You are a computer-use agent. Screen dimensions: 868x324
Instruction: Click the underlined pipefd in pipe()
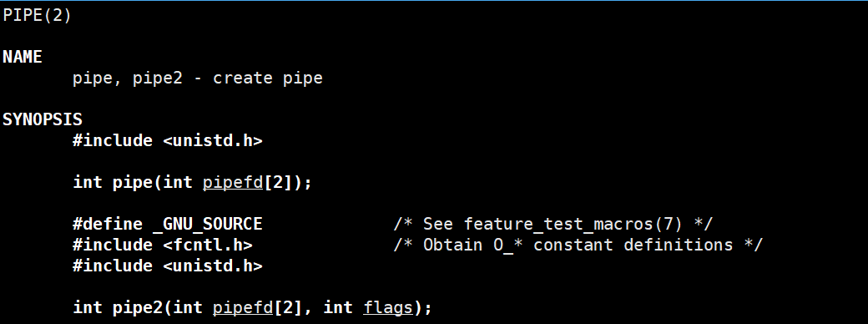coord(233,183)
